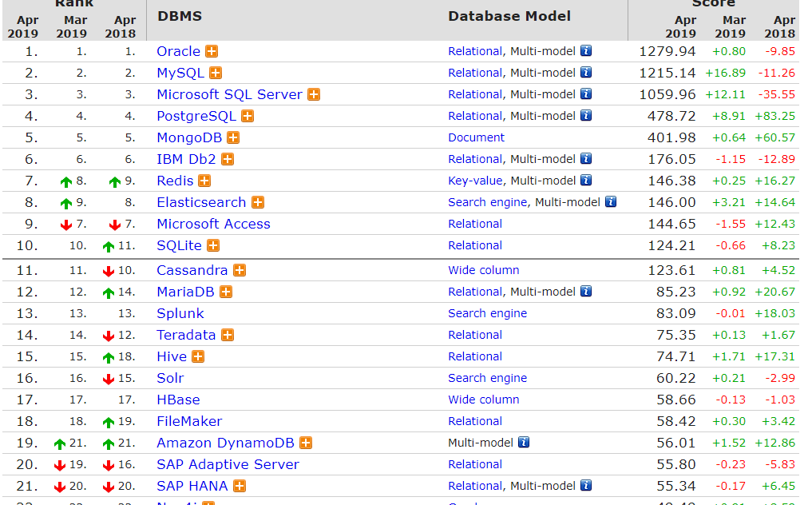812x505 pixels.
Task: Follow the SAP Adaptive Server link
Action: (228, 464)
